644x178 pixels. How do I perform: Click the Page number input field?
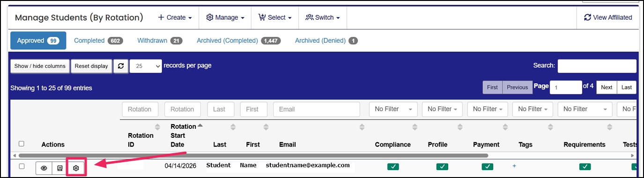[x=566, y=87]
